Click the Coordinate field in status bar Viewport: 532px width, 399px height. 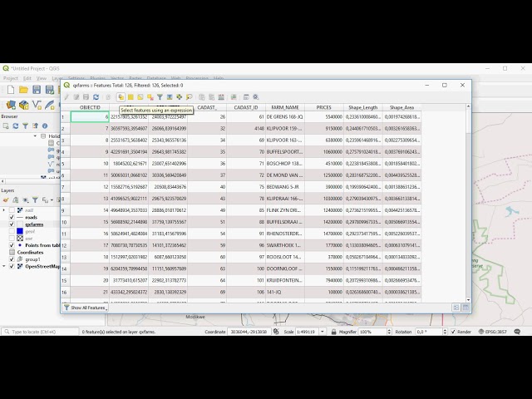point(249,332)
